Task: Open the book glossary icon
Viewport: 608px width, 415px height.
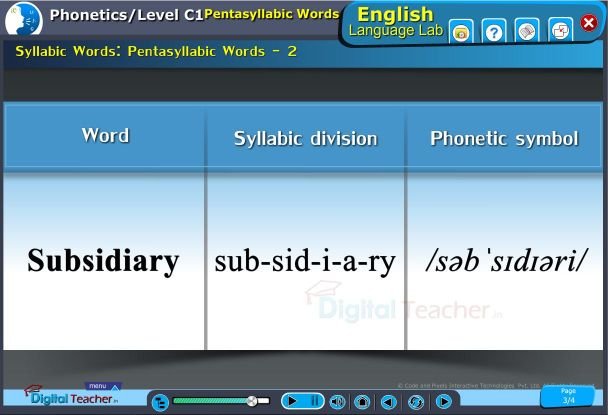Action: [x=527, y=31]
